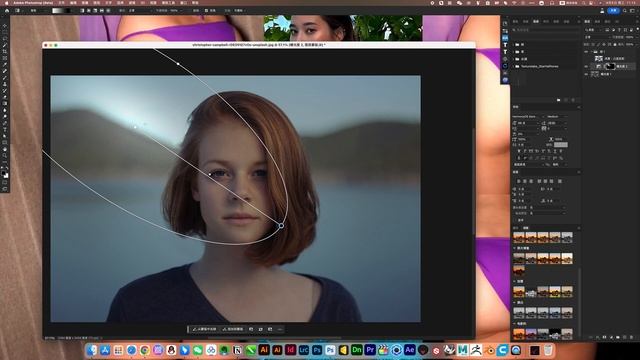Open the Apple menu

tap(7, 3)
